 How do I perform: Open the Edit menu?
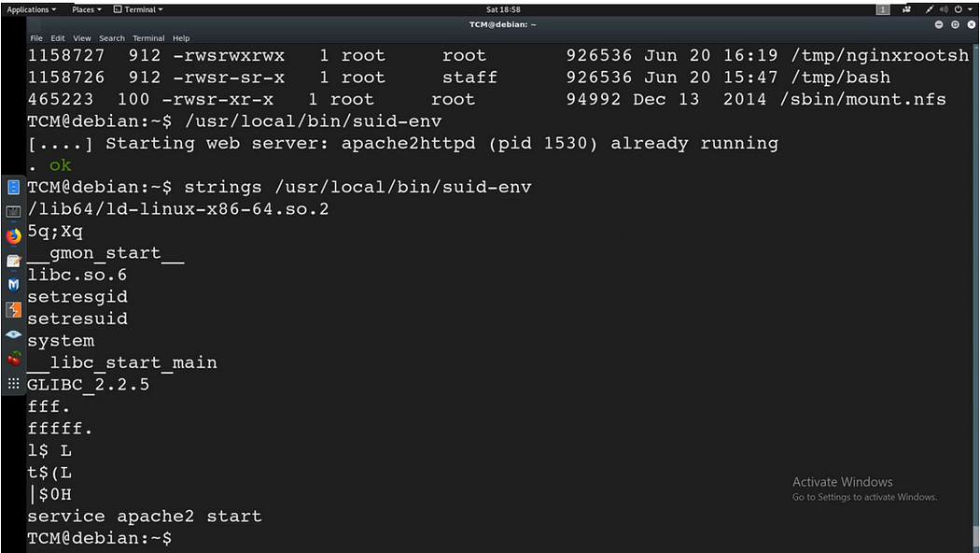pos(58,38)
